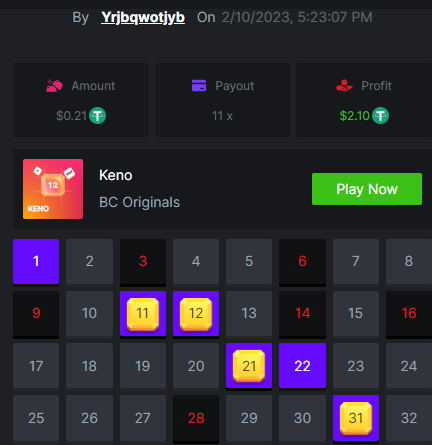Click the gold gem tile 21
The width and height of the screenshot is (432, 445).
[x=249, y=366]
